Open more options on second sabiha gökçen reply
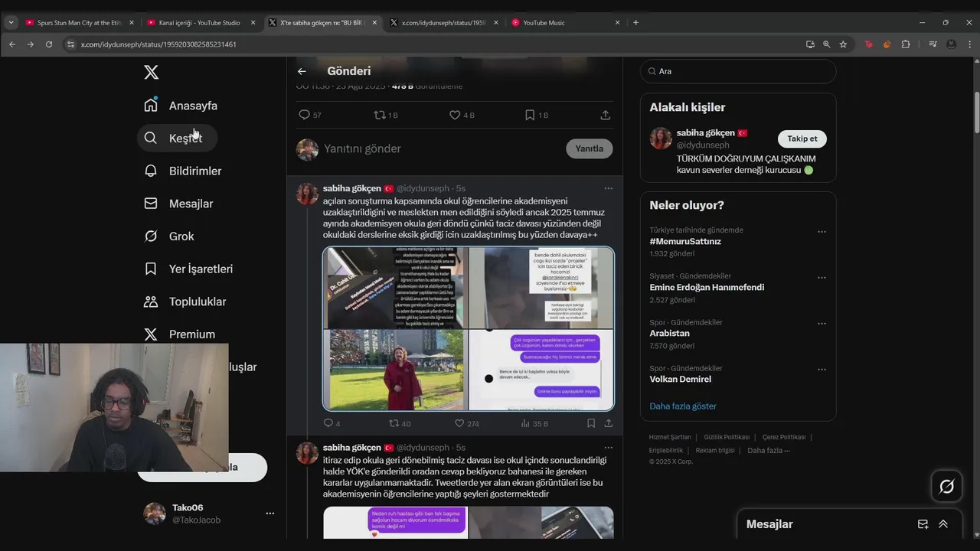 [608, 448]
